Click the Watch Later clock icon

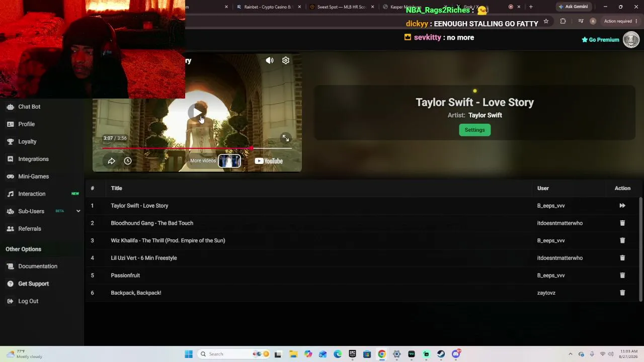pyautogui.click(x=128, y=161)
